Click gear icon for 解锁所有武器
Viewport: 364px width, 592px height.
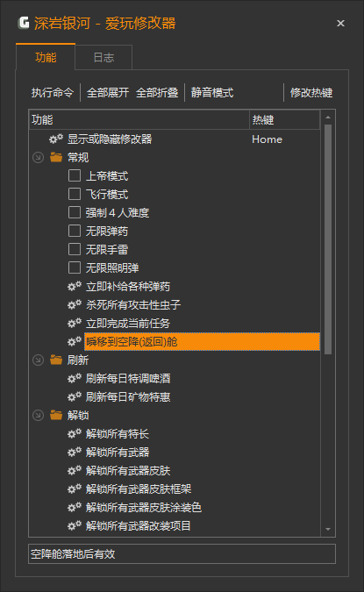75,452
